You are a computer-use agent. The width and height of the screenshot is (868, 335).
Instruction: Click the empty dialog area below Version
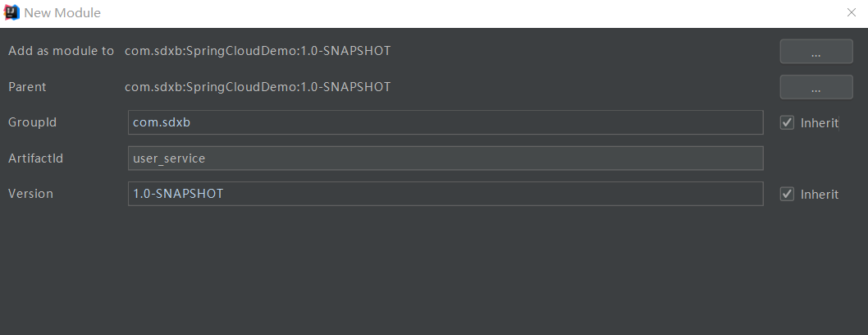(434, 271)
